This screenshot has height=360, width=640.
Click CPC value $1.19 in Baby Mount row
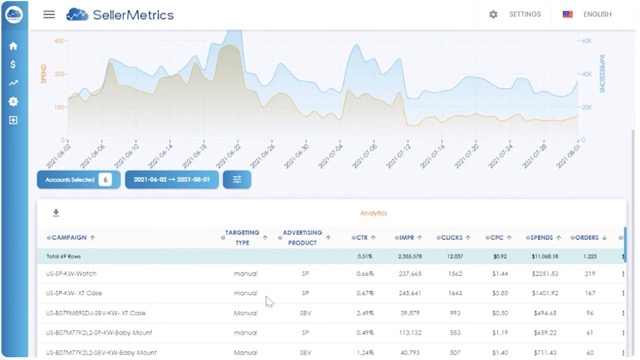500,333
